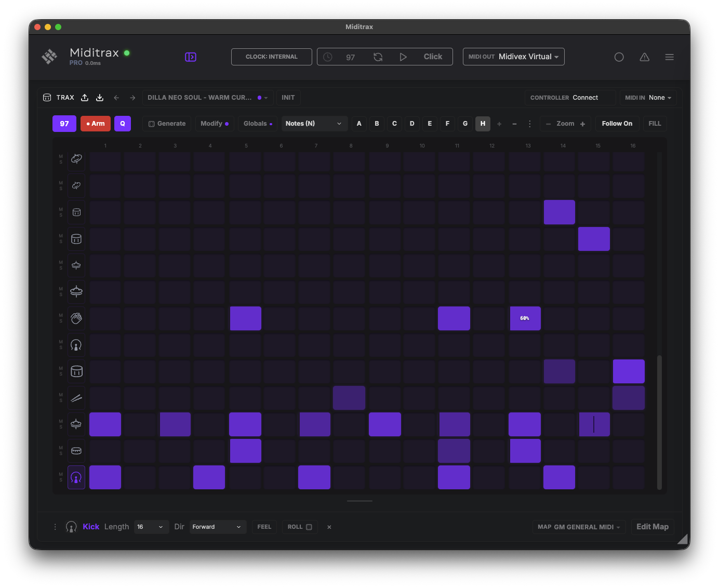
Task: Select the clap track hand icon
Action: [x=76, y=318]
